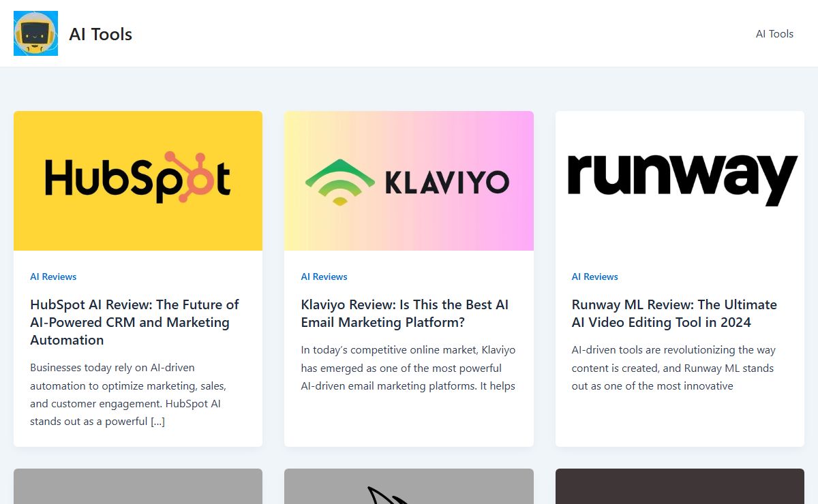Image resolution: width=818 pixels, height=504 pixels.
Task: Click AI Reviews category on Klaviyo card
Action: coord(324,277)
